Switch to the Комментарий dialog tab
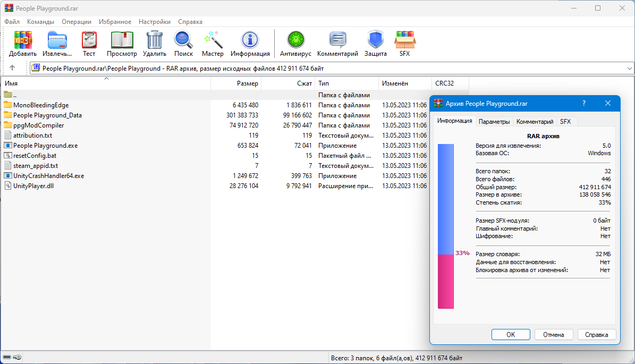635x364 pixels. tap(535, 121)
